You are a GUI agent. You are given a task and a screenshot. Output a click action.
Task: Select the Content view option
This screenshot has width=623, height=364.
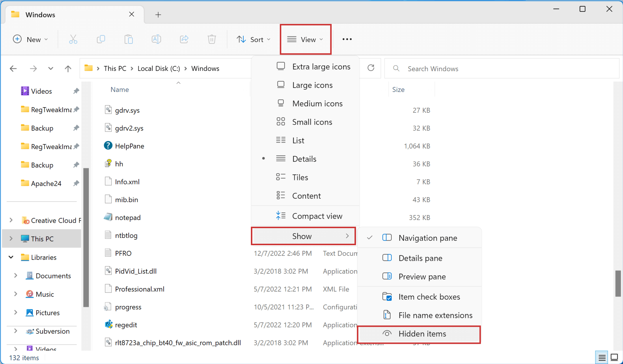coord(307,196)
